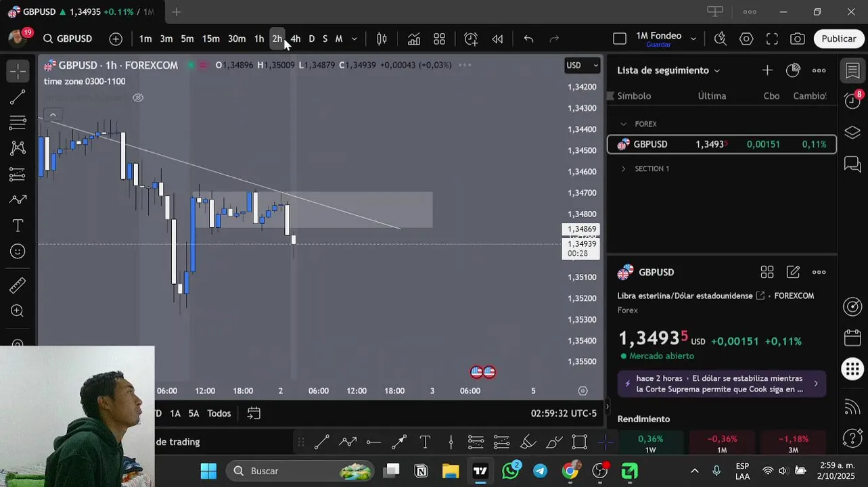Switch to the 15m timeframe
Image resolution: width=868 pixels, height=487 pixels.
[210, 39]
